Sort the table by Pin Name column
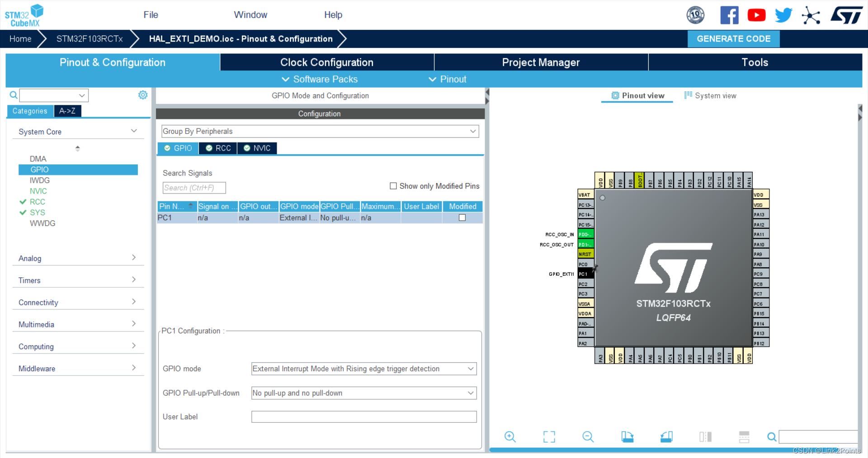Viewport: 868px width, 458px height. point(177,206)
